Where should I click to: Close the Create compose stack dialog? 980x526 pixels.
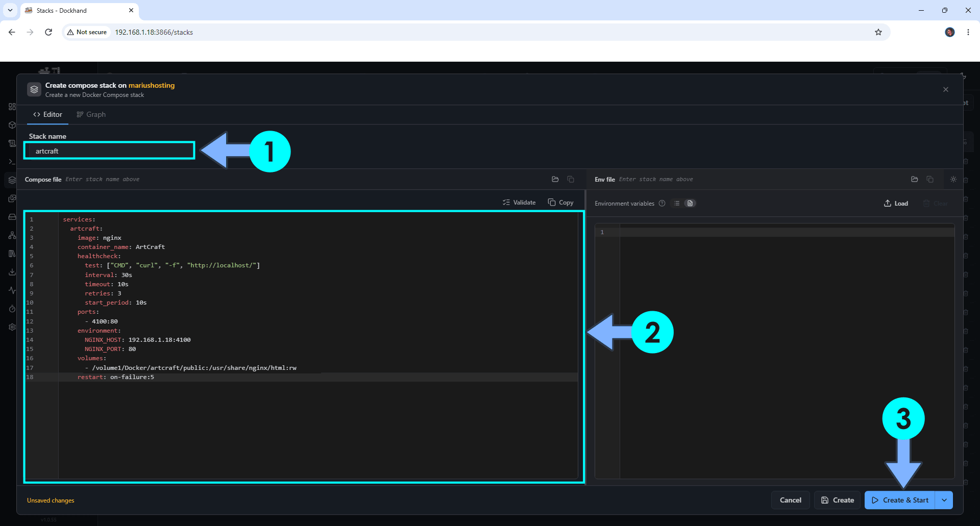(x=946, y=89)
